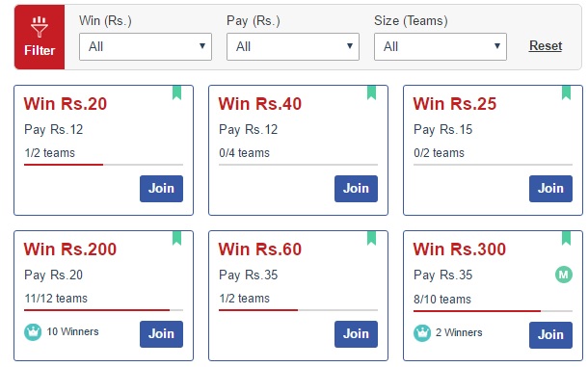Open the Size (Teams) dropdown
The height and width of the screenshot is (367, 588).
coord(441,46)
